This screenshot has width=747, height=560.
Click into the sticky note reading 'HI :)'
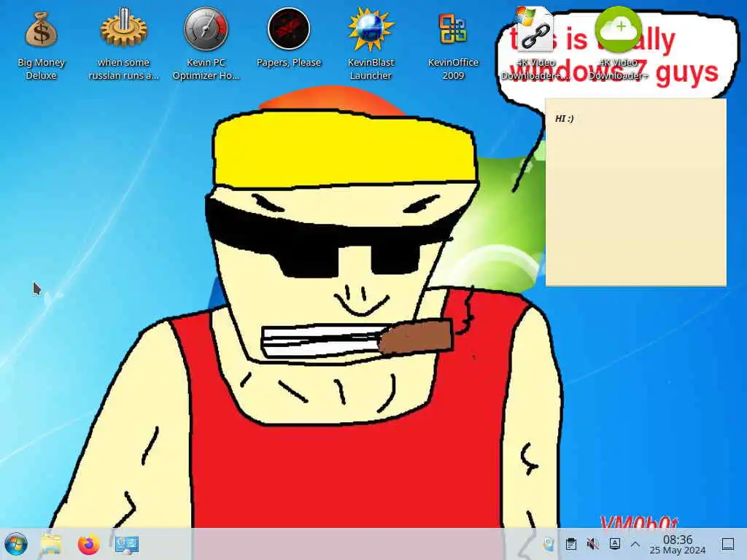coord(635,192)
